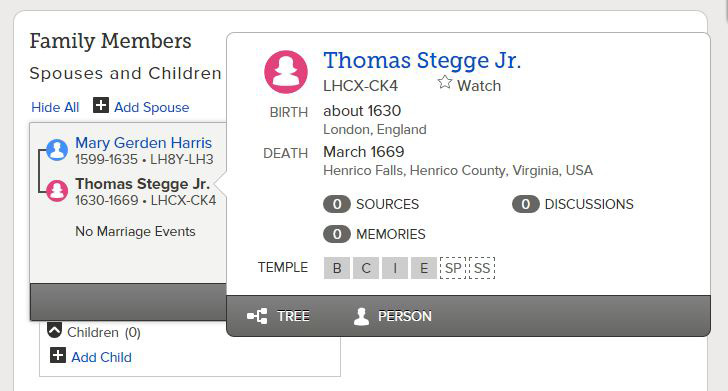Viewport: 728px width, 391px height.
Task: Open the Person page icon
Action: coord(361,316)
